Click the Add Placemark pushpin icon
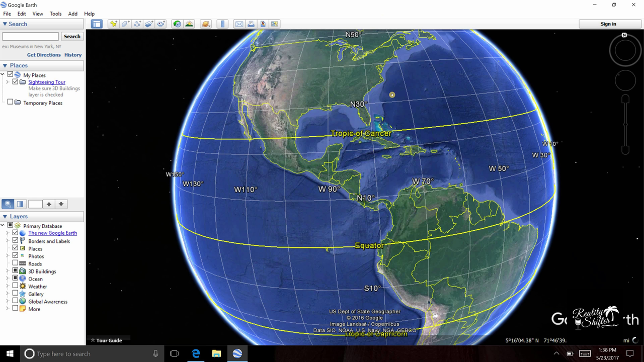 point(114,24)
